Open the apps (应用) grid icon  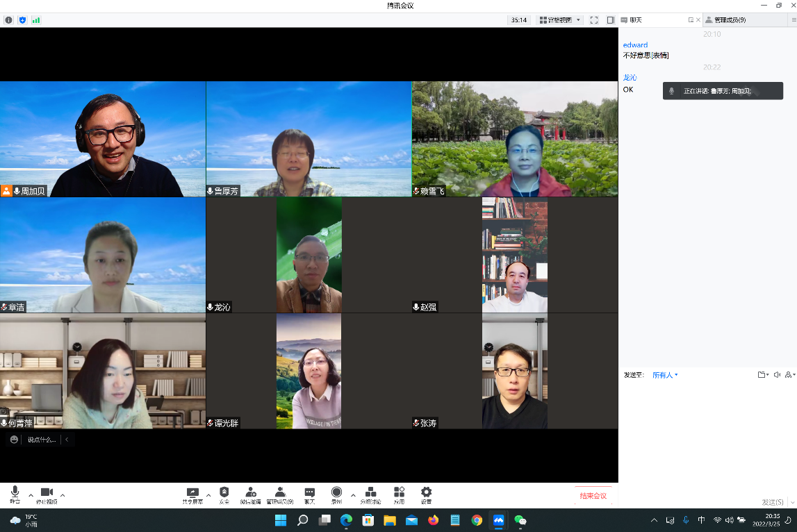399,494
